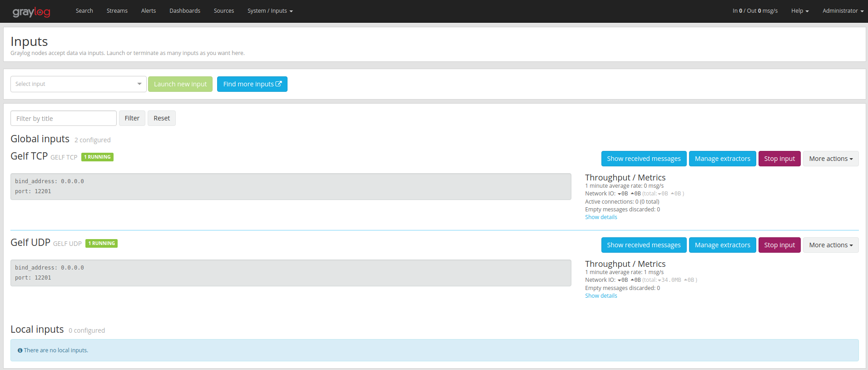Click the Launch new input button

(x=180, y=84)
